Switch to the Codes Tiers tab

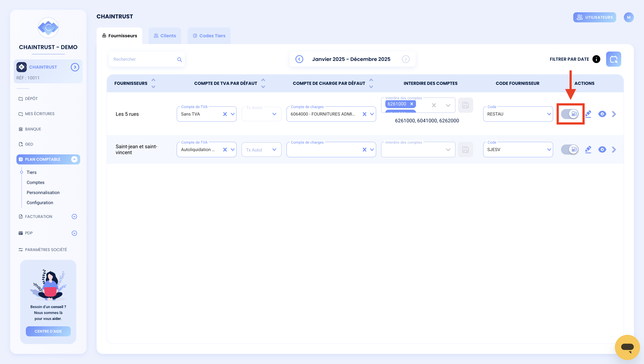209,36
